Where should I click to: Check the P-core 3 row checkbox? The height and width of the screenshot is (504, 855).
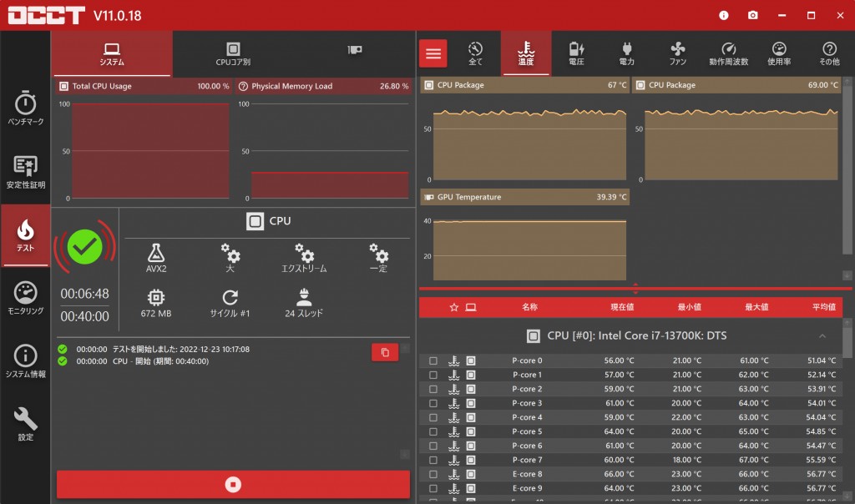pyautogui.click(x=433, y=403)
